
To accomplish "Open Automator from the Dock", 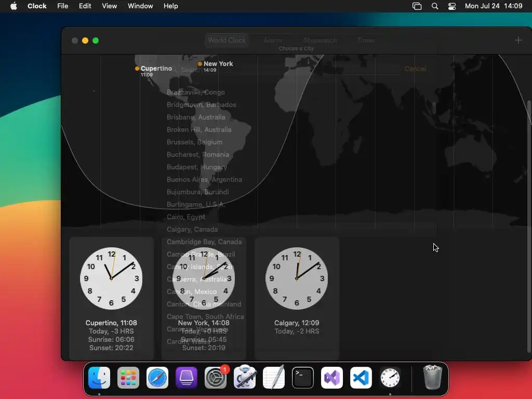I will (x=245, y=378).
